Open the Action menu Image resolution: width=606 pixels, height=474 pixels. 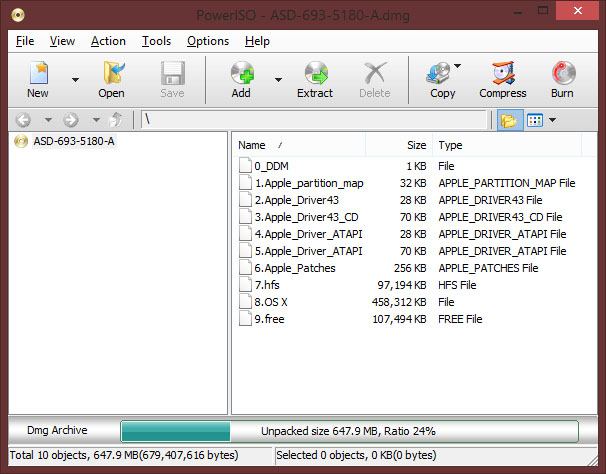click(108, 41)
